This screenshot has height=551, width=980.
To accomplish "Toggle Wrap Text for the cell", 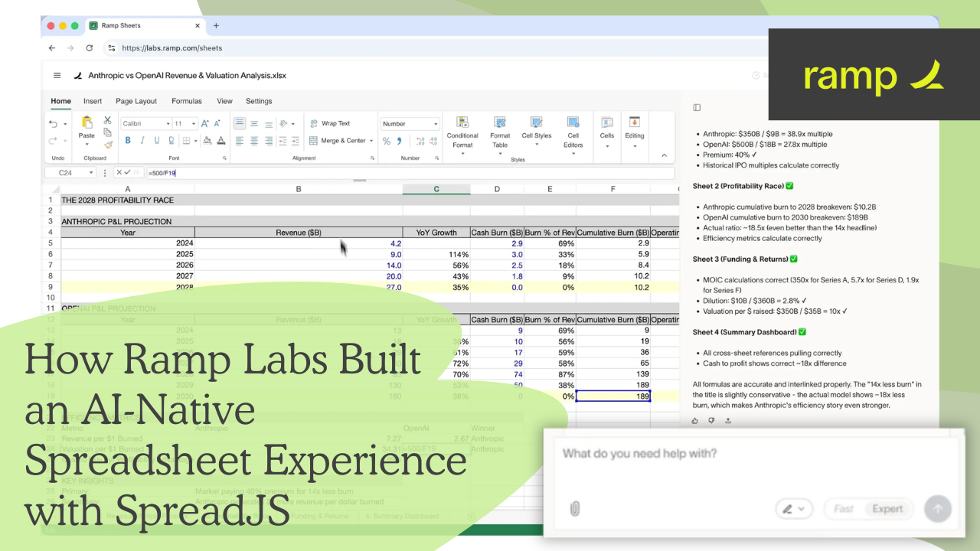I will 330,123.
